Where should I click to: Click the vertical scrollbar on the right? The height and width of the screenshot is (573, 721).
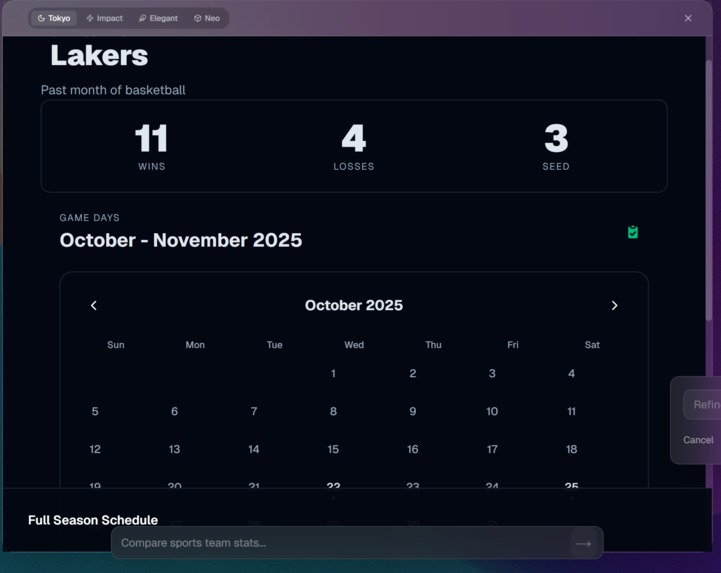tap(709, 191)
